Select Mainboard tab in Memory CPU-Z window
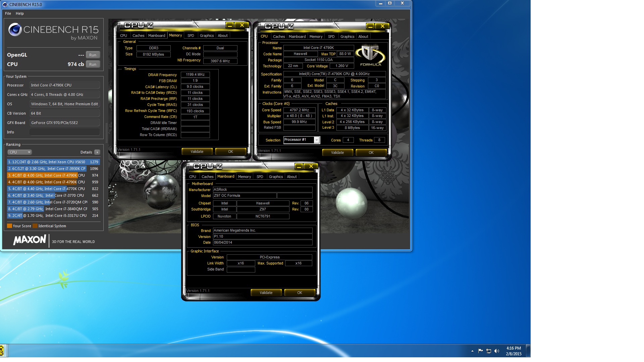The height and width of the screenshot is (362, 644). click(157, 36)
